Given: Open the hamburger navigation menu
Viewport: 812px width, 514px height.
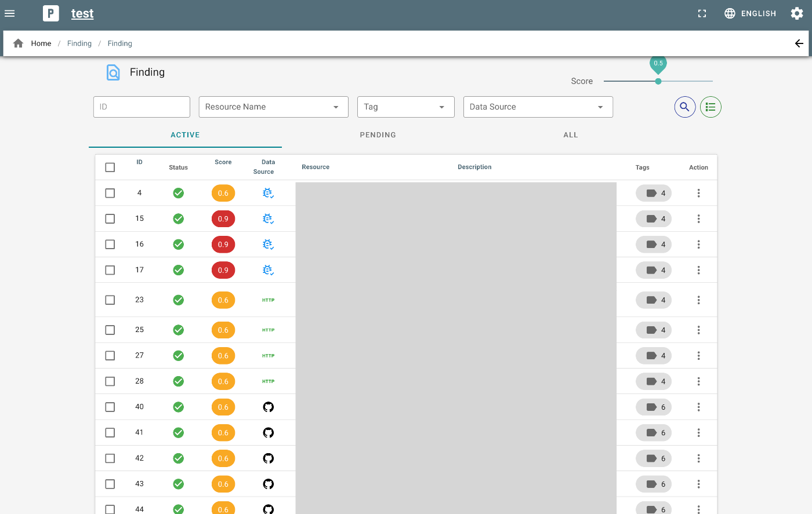Looking at the screenshot, I should 10,13.
